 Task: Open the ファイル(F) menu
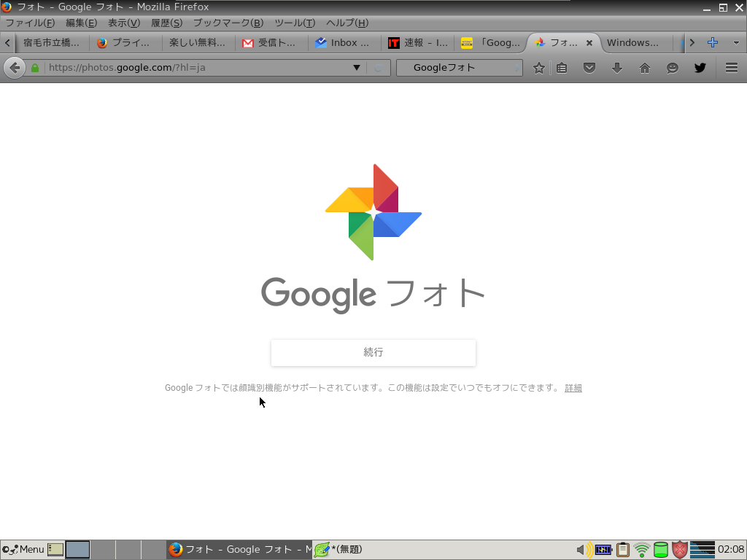[29, 23]
